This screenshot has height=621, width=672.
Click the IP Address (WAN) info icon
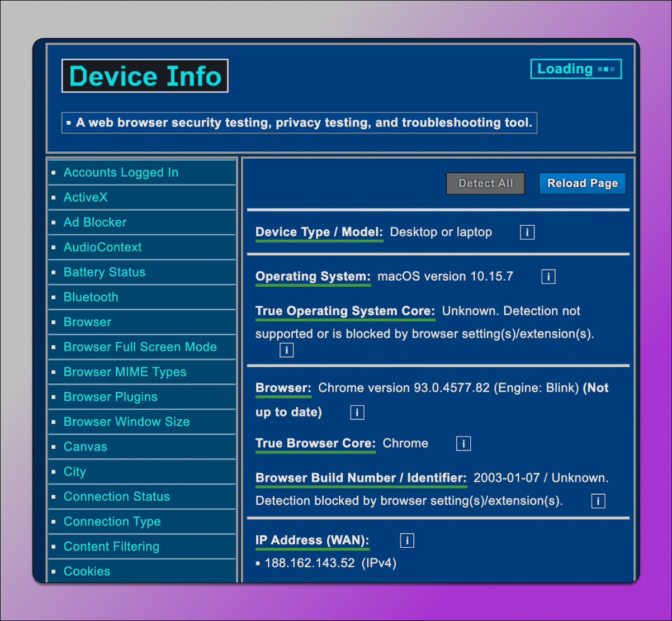coord(406,540)
